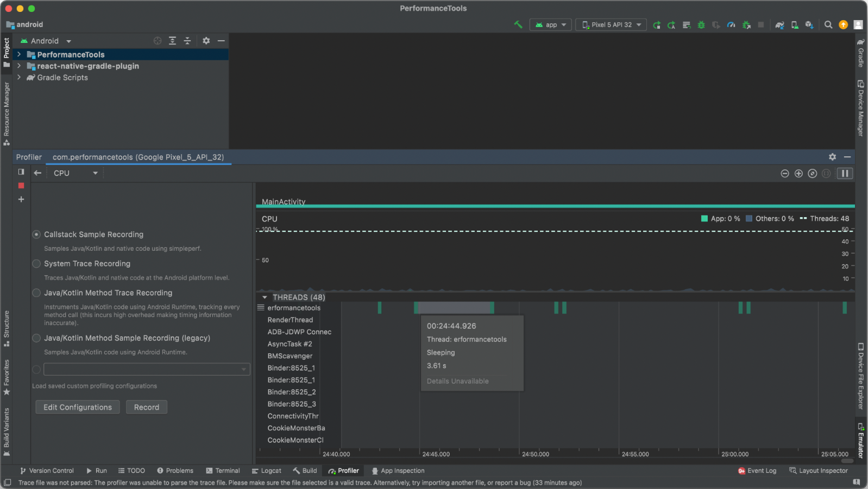Open the Terminal tool tab
The width and height of the screenshot is (868, 489).
click(x=223, y=471)
